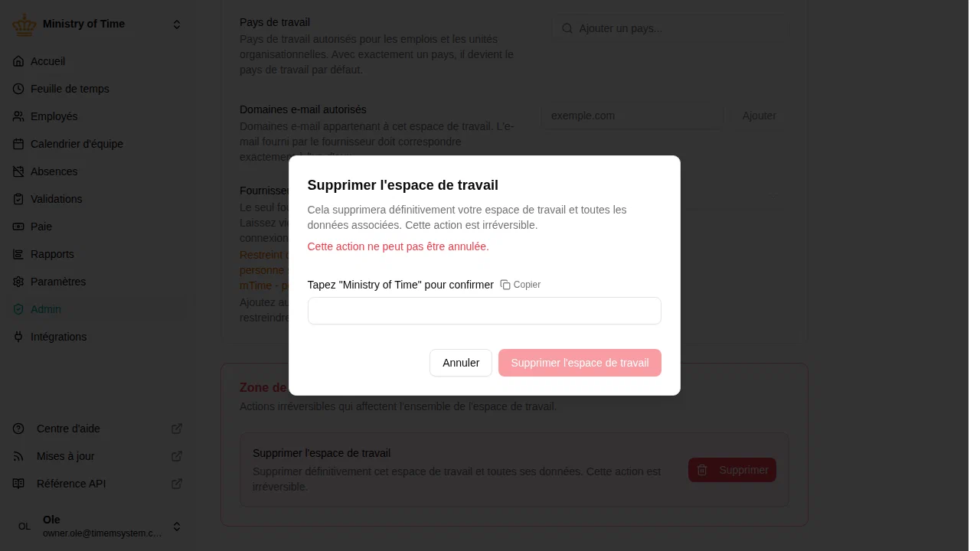Click the Admin shield icon

18,309
